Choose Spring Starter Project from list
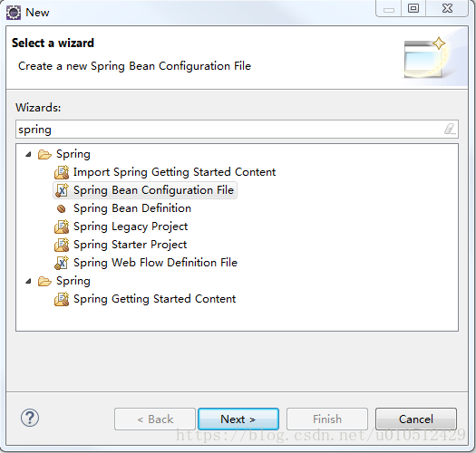 (130, 245)
